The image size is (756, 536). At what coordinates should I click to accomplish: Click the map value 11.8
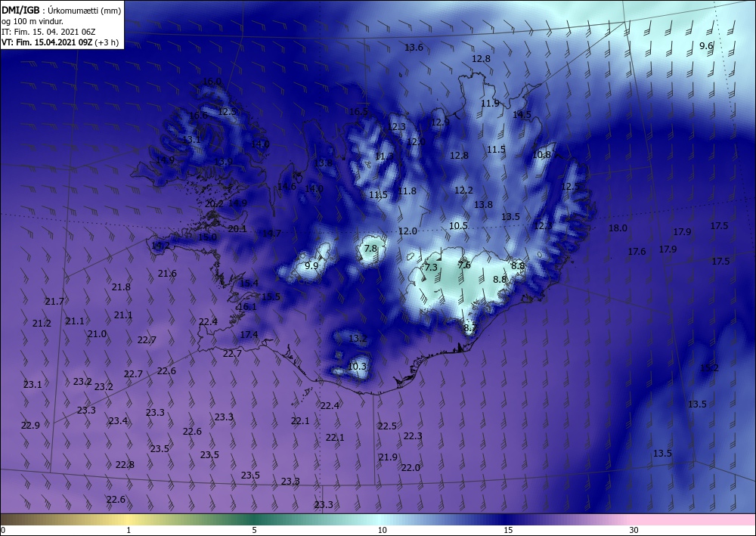[x=407, y=191]
